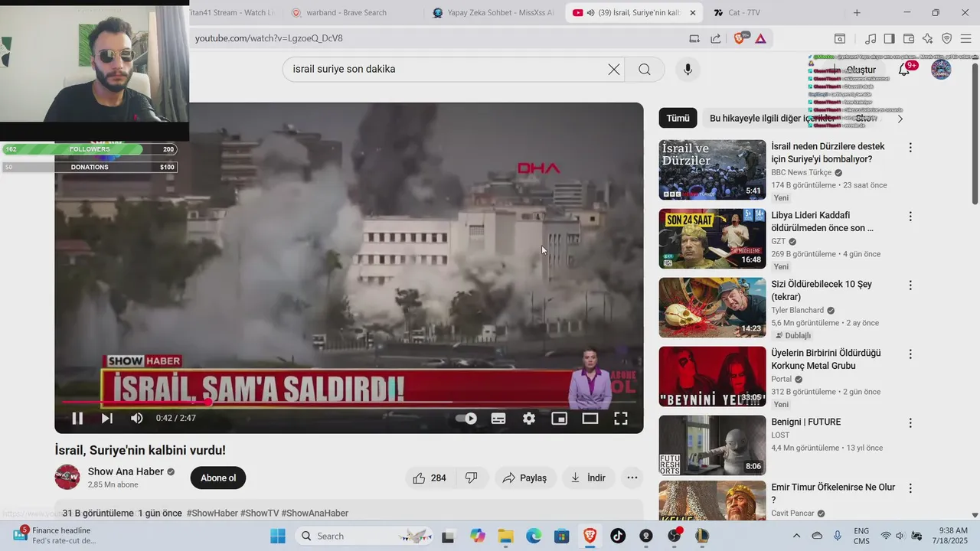
Task: Close the active YouTube tab
Action: pos(692,13)
